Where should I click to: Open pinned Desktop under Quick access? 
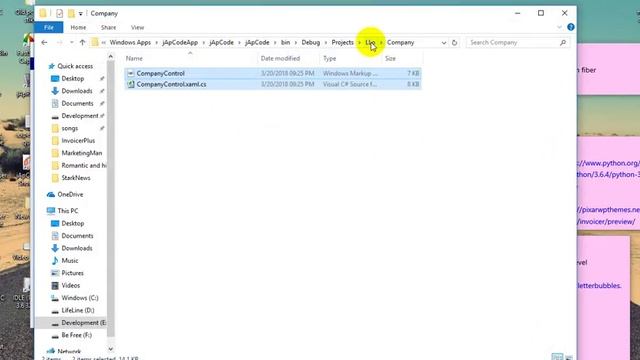[x=73, y=78]
